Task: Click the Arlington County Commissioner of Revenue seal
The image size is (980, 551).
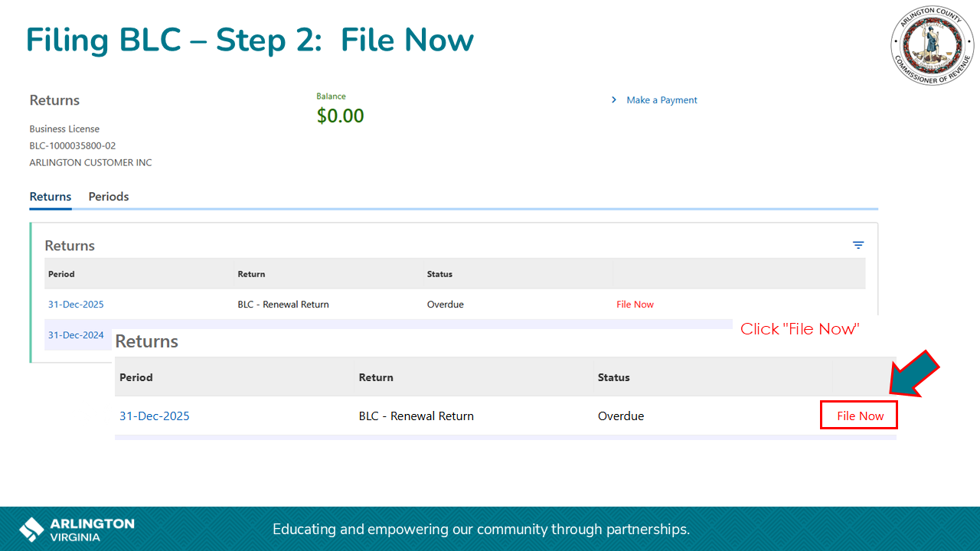Action: pos(932,45)
